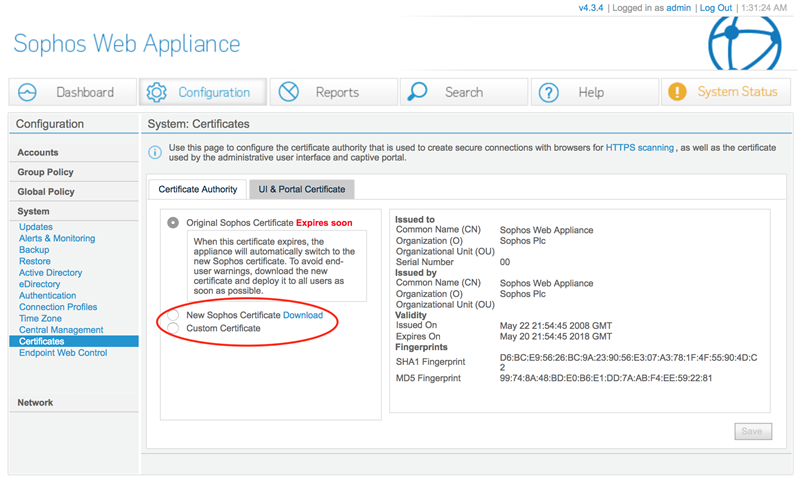This screenshot has height=479, width=799.
Task: Open Connection Profiles
Action: (x=58, y=307)
